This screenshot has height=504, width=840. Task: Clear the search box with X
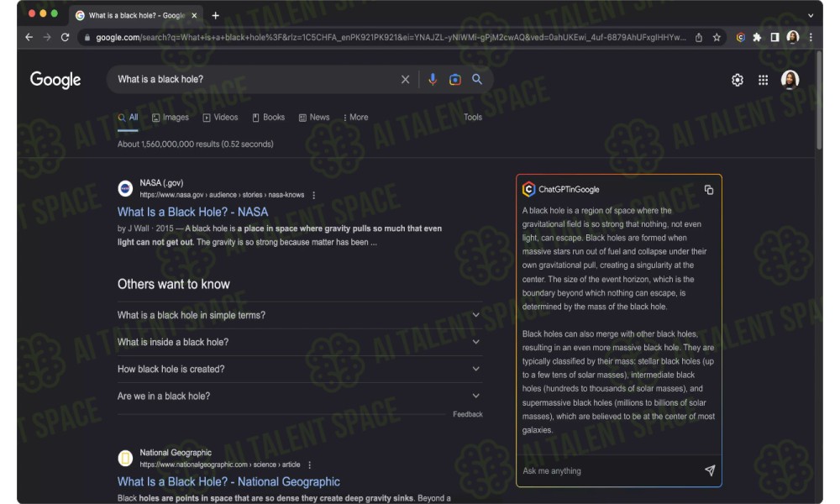tap(405, 79)
